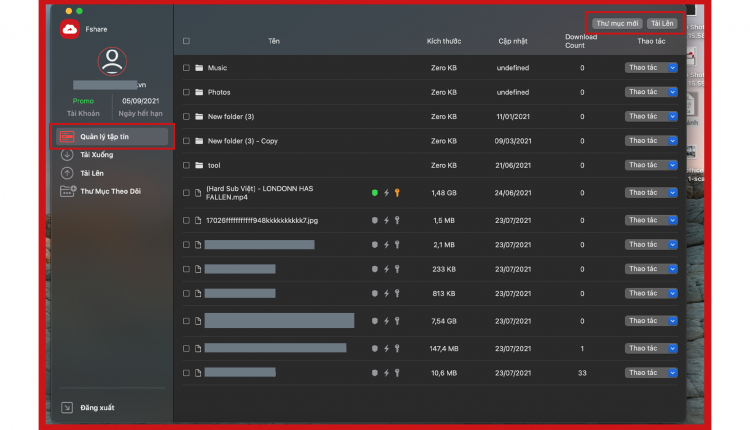Sort by the Kích thước column header
750x430 pixels.
click(x=444, y=41)
